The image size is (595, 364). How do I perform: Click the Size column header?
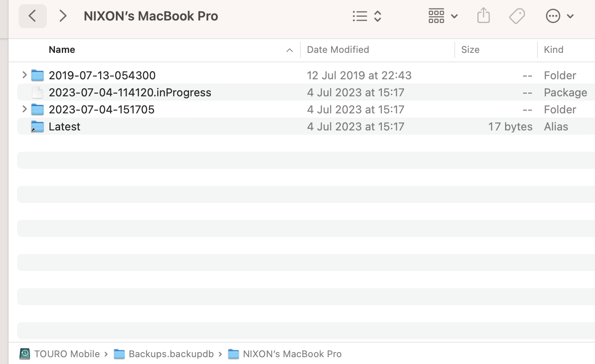tap(470, 49)
